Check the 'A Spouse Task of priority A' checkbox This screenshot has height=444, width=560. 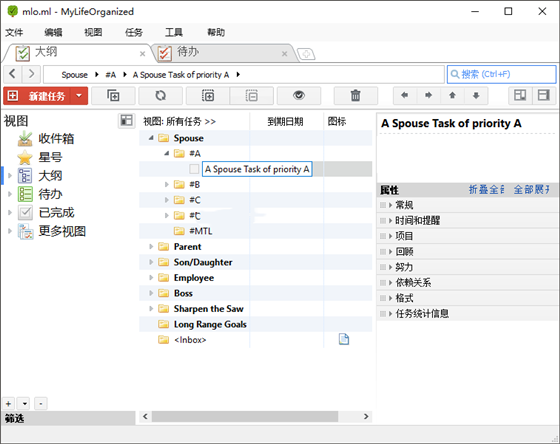pyautogui.click(x=194, y=169)
